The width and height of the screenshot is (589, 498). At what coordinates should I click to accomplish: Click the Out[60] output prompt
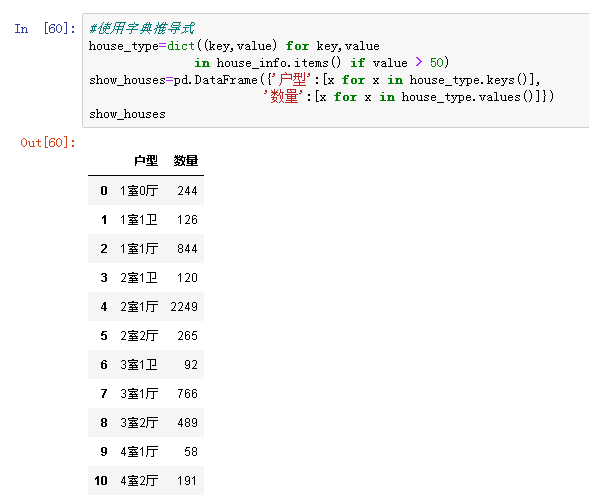point(48,143)
